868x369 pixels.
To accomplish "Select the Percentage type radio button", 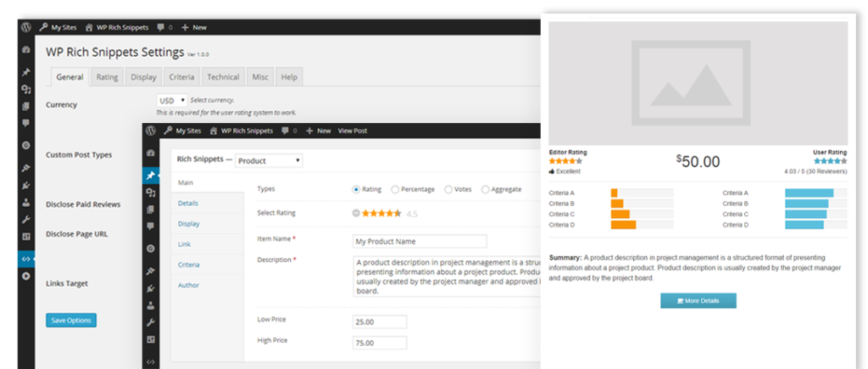I will [x=395, y=189].
